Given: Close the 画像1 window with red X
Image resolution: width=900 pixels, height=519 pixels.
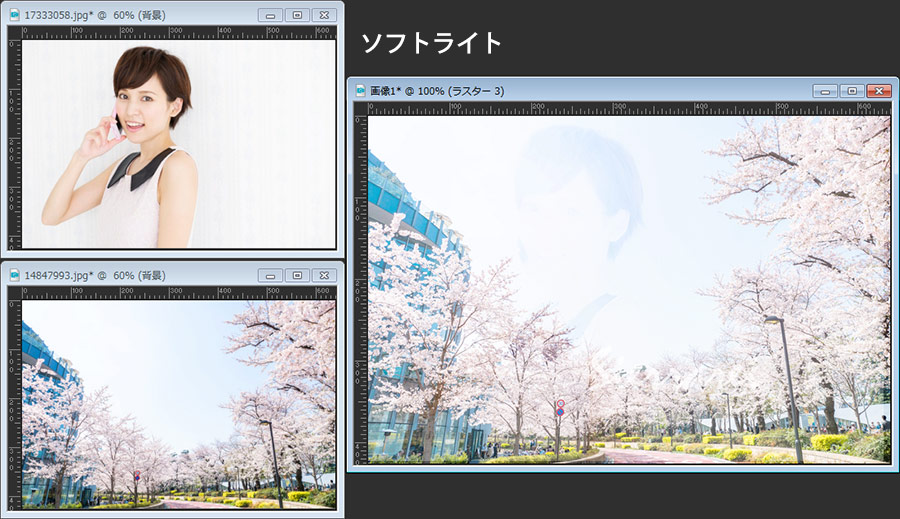Looking at the screenshot, I should (879, 90).
